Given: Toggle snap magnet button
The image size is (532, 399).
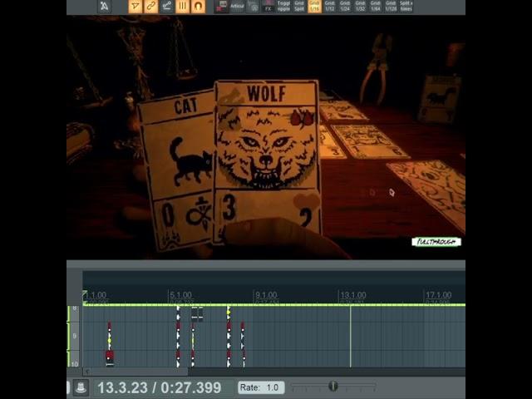Looking at the screenshot, I should (198, 7).
